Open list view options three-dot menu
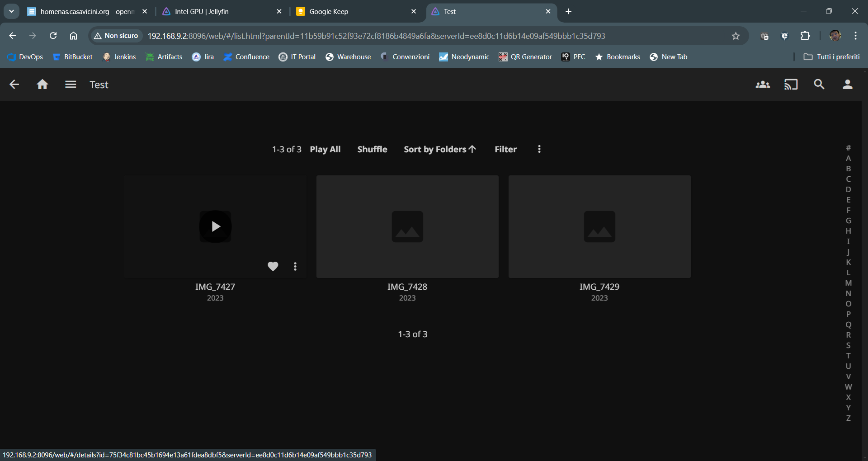 [539, 149]
